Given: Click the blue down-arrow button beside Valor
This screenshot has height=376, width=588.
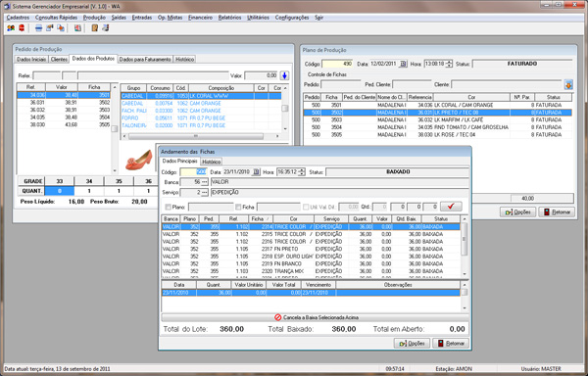Looking at the screenshot, I should pyautogui.click(x=284, y=75).
